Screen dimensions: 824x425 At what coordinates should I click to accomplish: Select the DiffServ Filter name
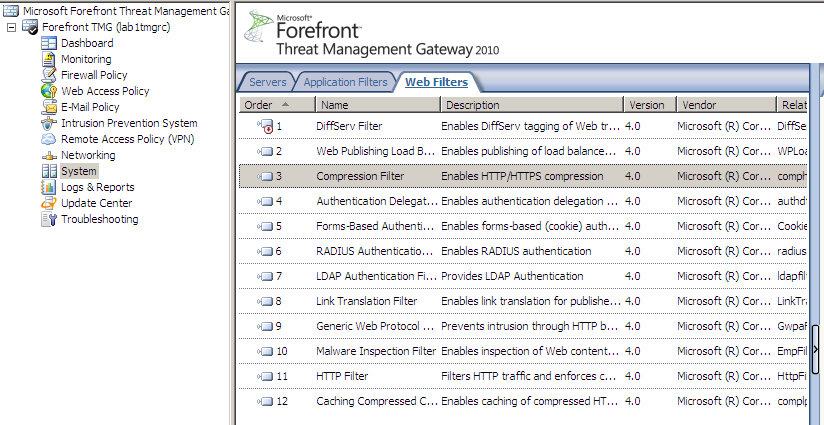[349, 126]
